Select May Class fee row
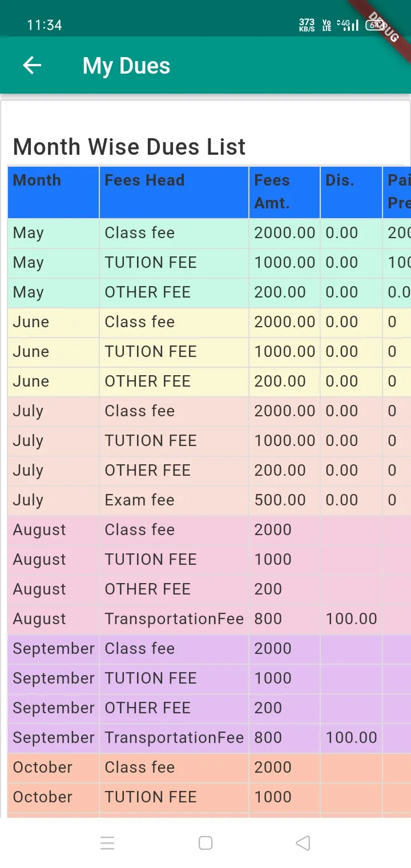Screen dimensions: 411x868 click(209, 233)
